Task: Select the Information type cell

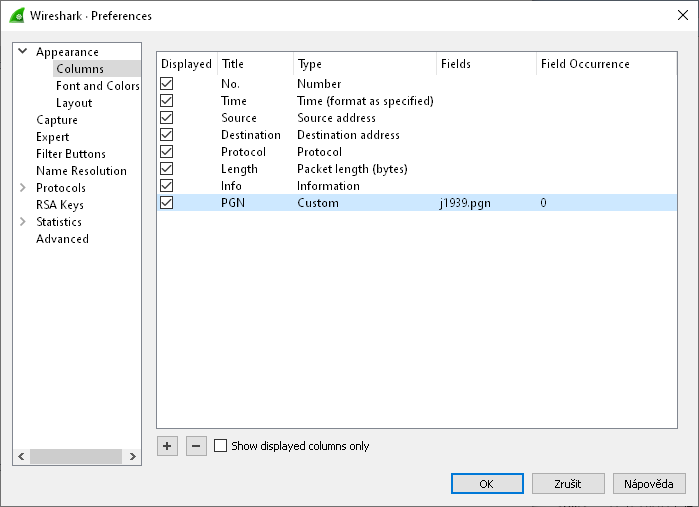Action: point(328,185)
